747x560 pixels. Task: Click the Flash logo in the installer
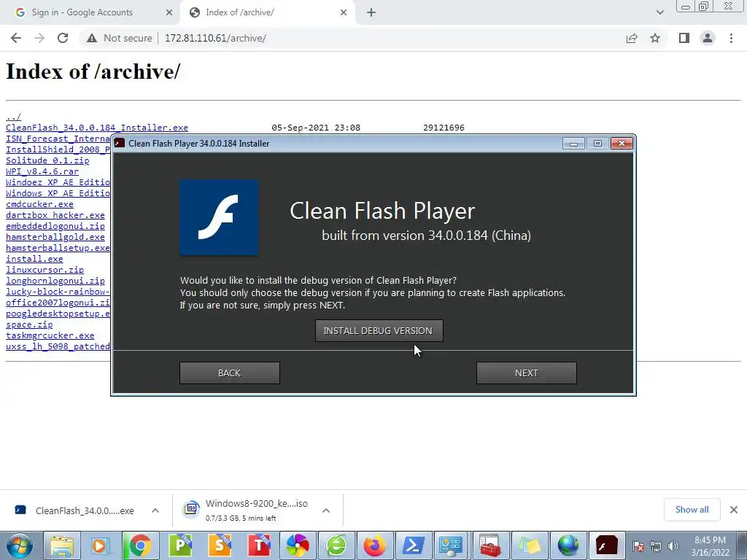(219, 217)
